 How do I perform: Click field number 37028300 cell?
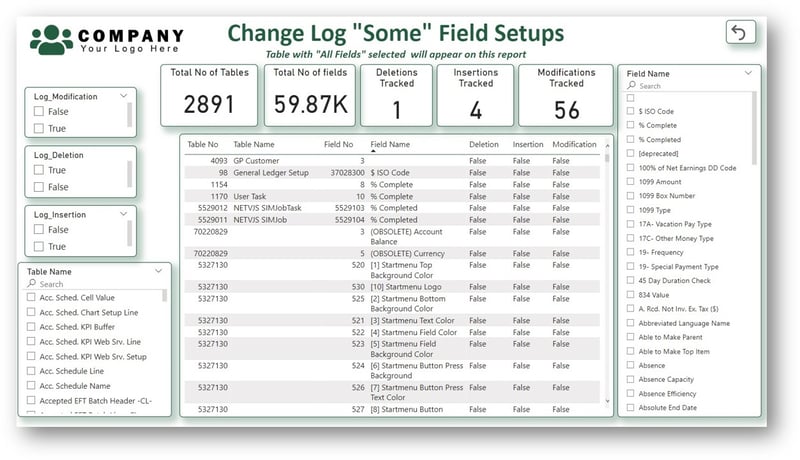click(347, 172)
